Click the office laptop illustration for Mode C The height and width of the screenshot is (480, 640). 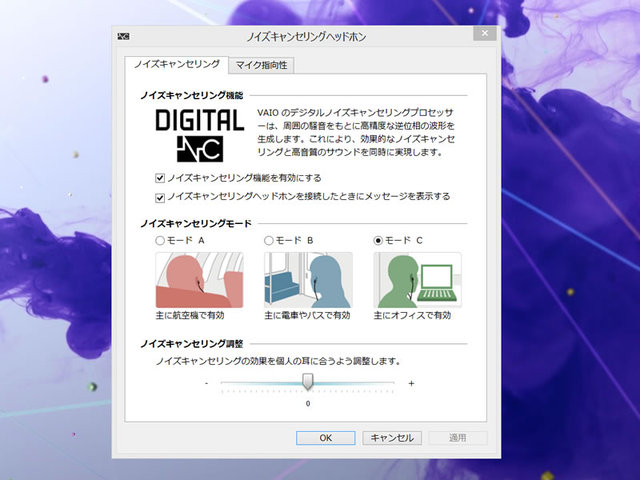pyautogui.click(x=417, y=279)
